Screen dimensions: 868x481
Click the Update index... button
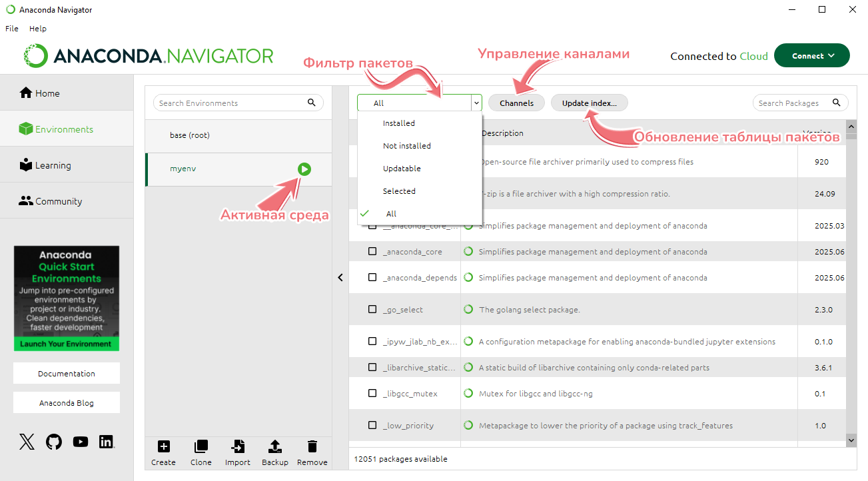[x=589, y=103]
